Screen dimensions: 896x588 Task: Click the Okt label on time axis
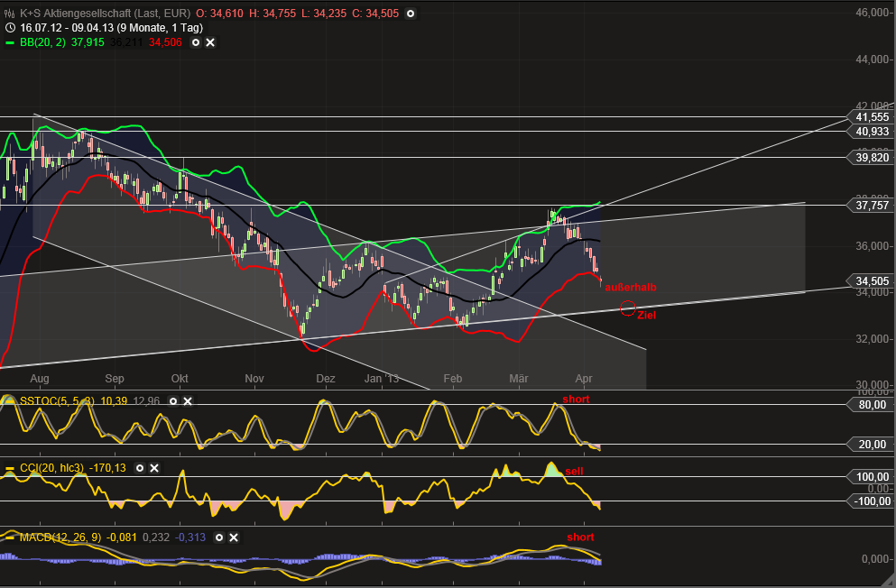180,379
